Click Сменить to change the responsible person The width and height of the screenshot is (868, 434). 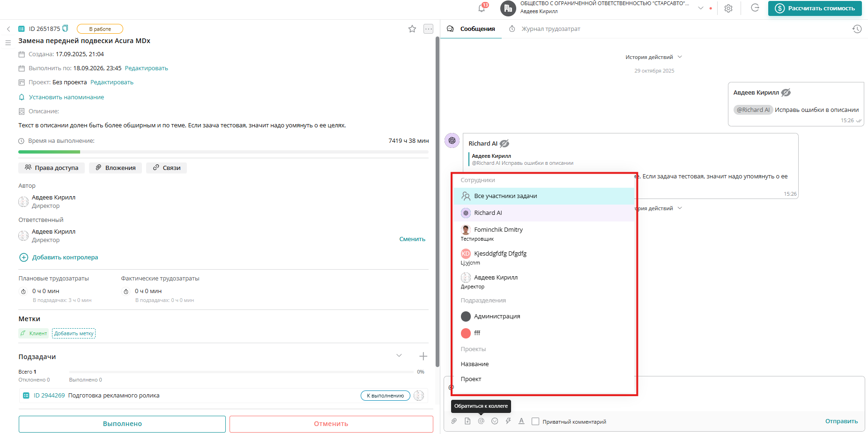412,239
